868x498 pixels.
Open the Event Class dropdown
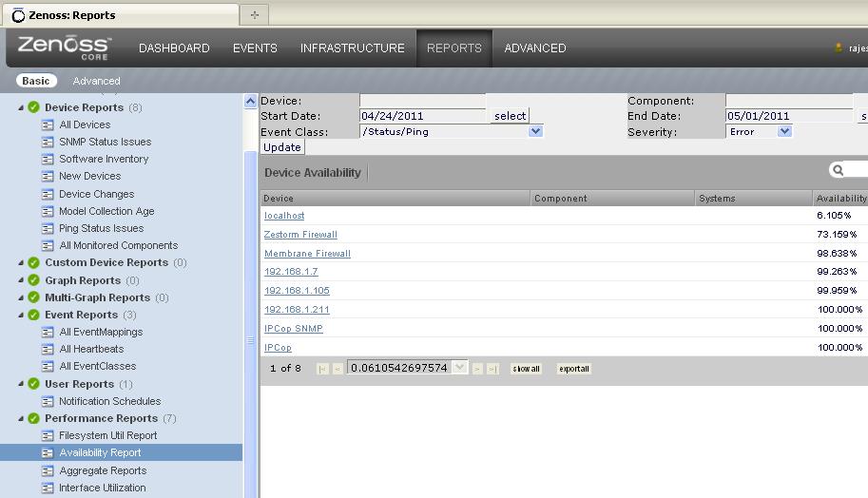[x=535, y=131]
